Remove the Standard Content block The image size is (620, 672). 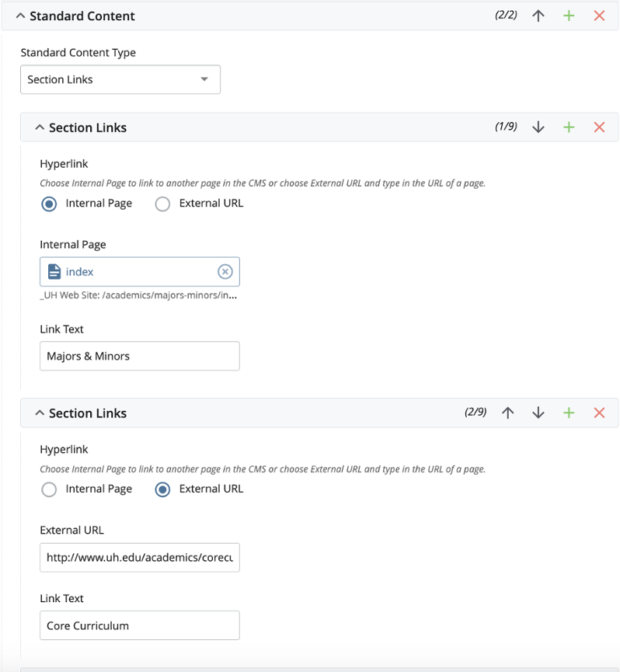coord(599,16)
